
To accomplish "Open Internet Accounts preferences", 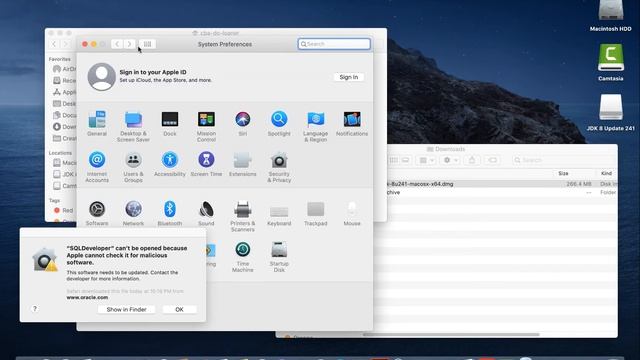I will 97,167.
